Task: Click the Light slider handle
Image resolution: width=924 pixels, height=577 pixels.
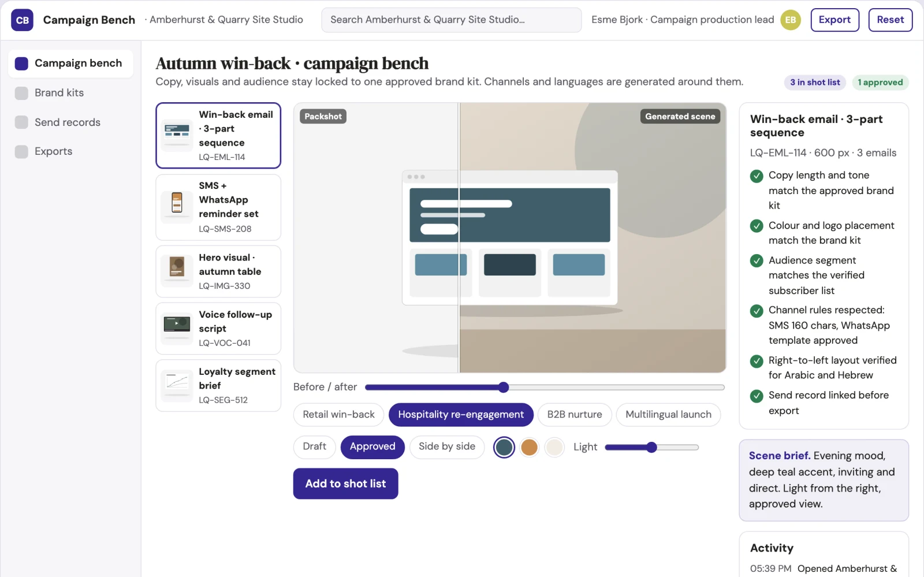Action: click(651, 448)
